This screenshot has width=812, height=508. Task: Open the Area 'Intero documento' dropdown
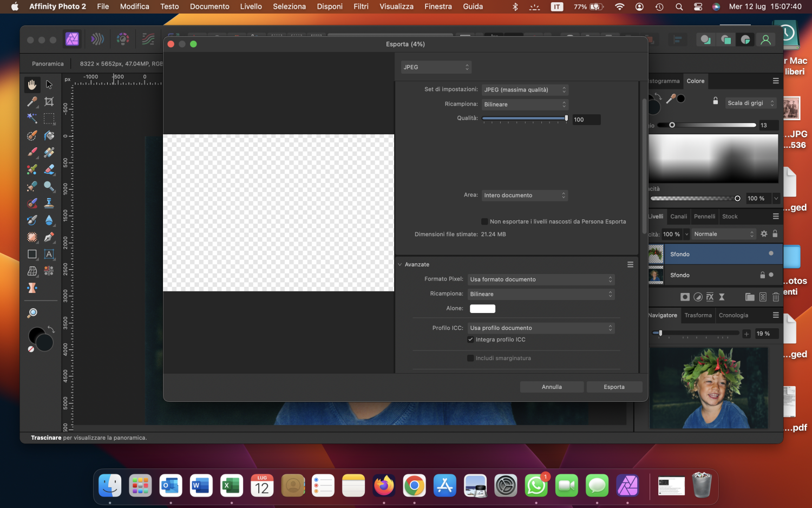524,196
